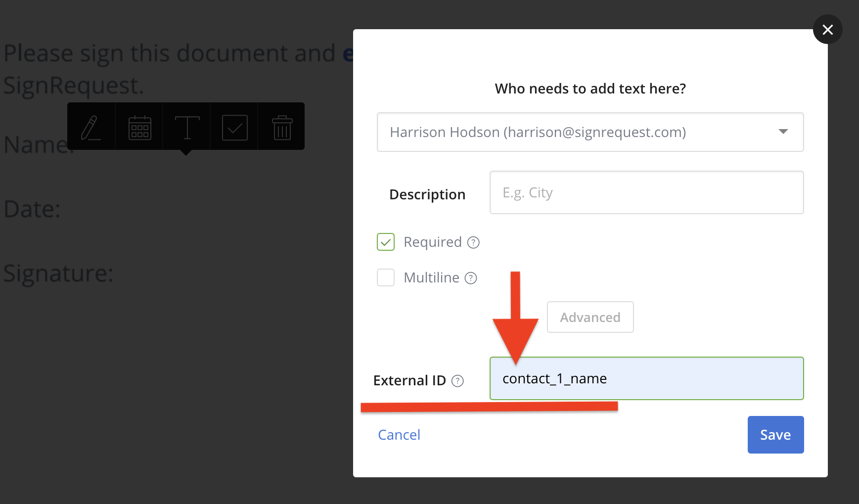Choose the date calendar field tool
This screenshot has height=504, width=859.
click(x=139, y=128)
